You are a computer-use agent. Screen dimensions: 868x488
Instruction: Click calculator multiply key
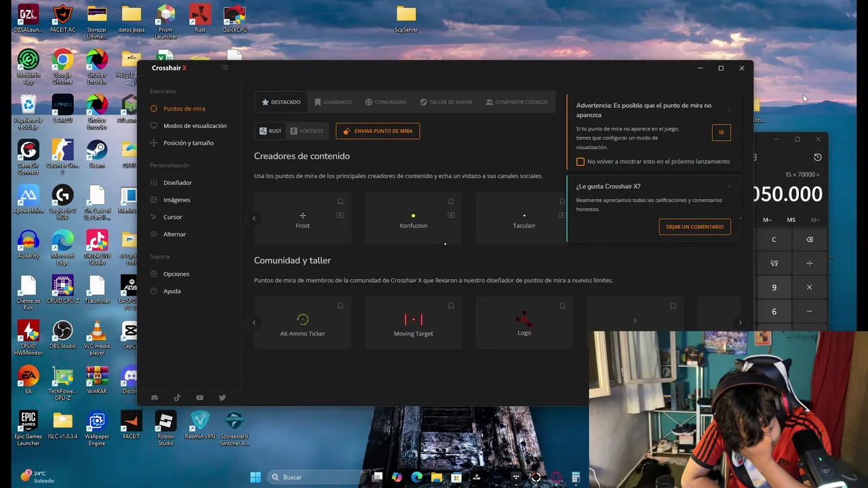[810, 287]
